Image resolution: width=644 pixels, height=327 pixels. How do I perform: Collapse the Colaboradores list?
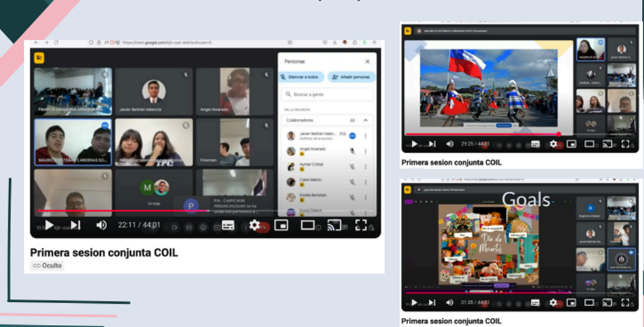[365, 120]
